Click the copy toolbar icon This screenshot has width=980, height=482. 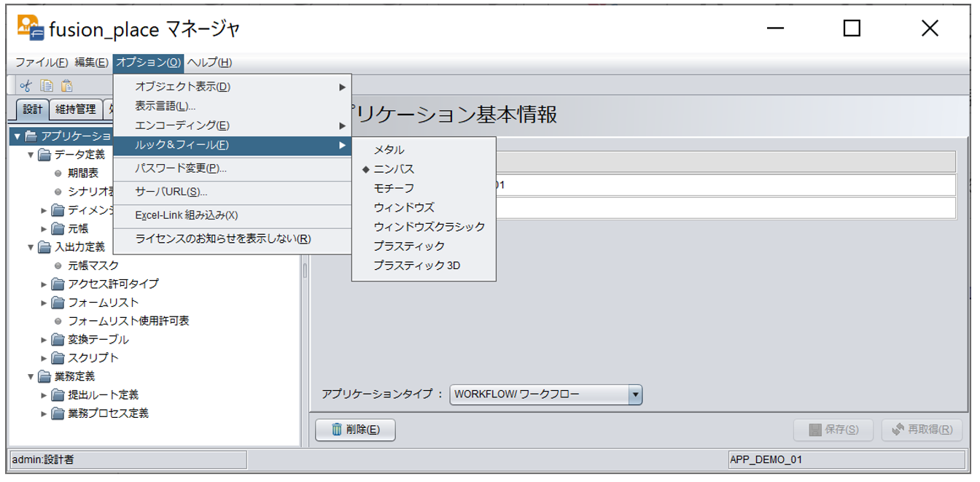(x=47, y=86)
